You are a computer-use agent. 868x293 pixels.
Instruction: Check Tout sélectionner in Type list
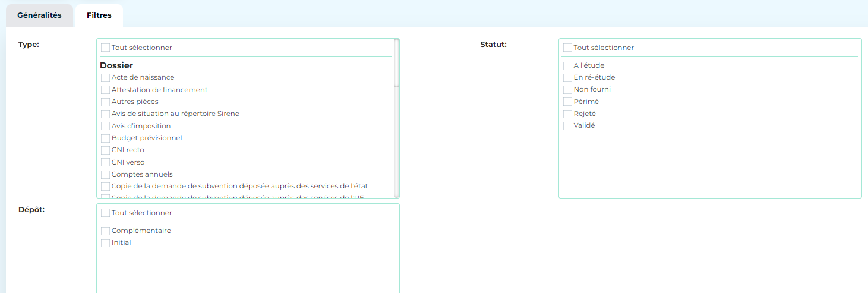(106, 48)
